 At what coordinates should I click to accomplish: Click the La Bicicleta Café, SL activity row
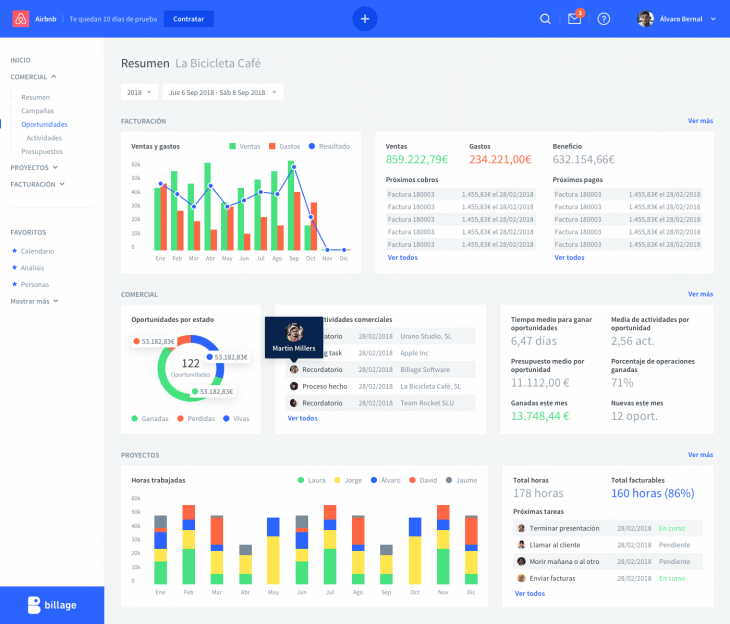click(381, 387)
